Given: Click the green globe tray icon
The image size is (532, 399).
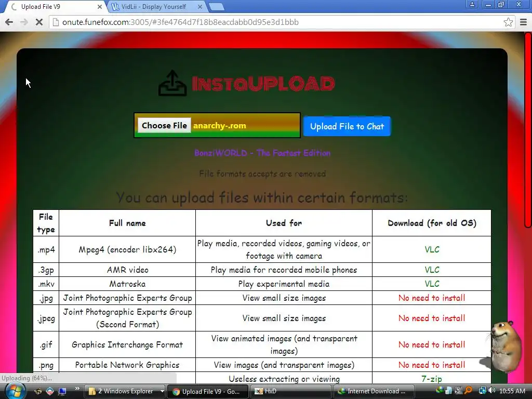Looking at the screenshot, I should (440, 391).
